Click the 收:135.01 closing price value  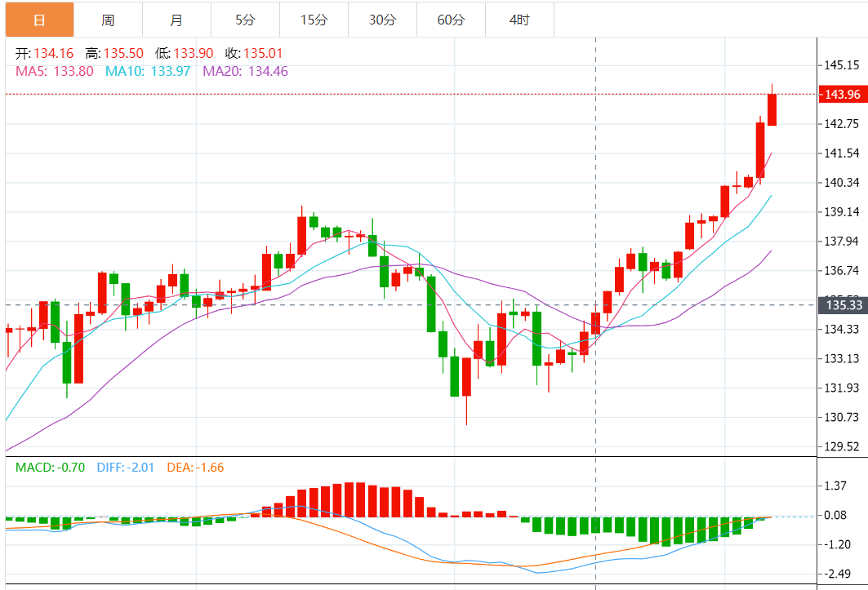point(254,53)
